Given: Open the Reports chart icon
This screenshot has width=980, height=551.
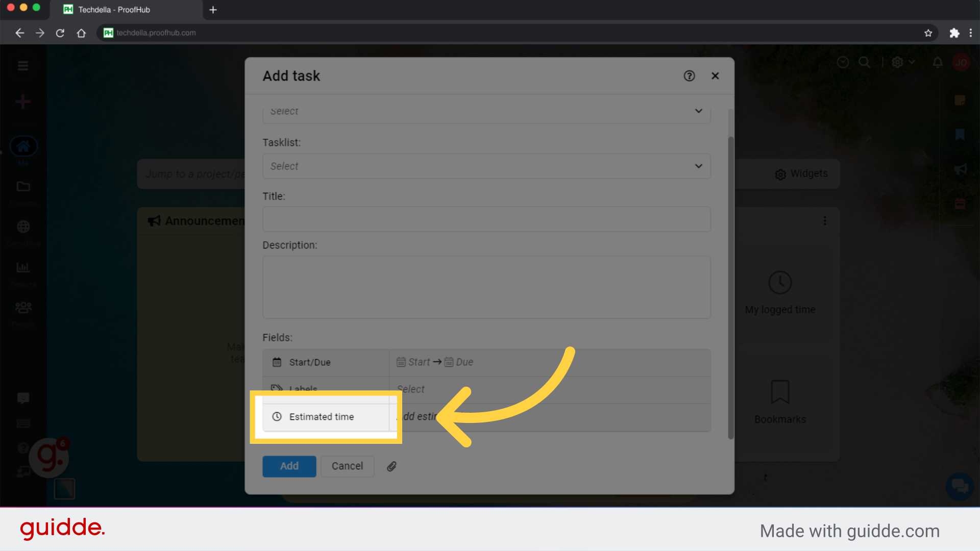Looking at the screenshot, I should click(23, 267).
